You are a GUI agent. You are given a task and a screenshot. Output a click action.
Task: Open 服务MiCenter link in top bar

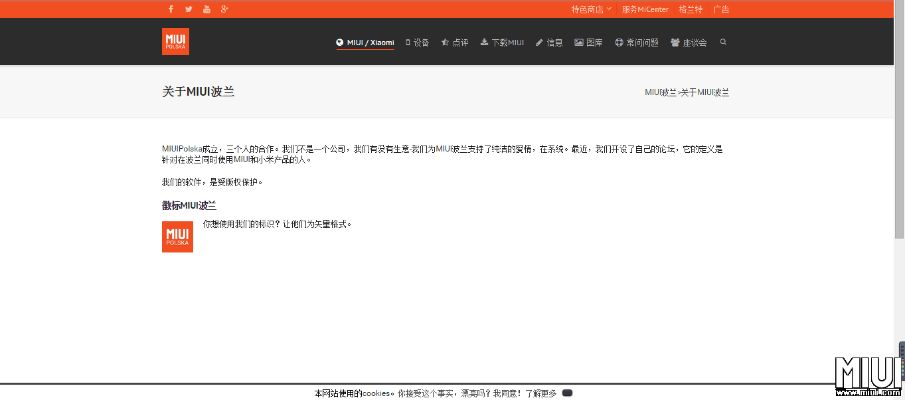tap(645, 9)
